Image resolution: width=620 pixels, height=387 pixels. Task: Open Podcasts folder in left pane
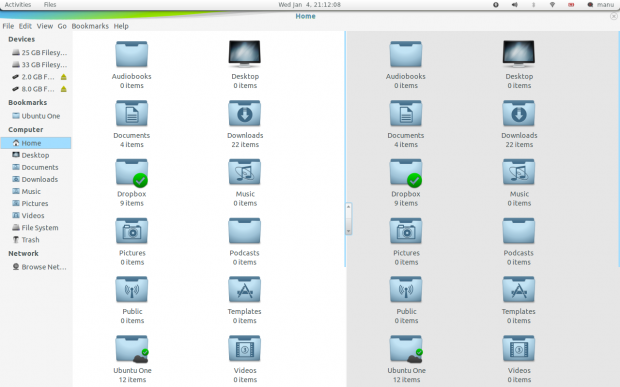(245, 231)
